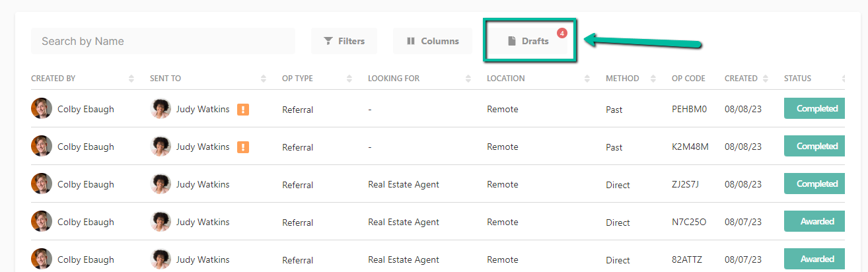The image size is (868, 272).
Task: Click Referral type in K2M48M row
Action: click(x=298, y=147)
